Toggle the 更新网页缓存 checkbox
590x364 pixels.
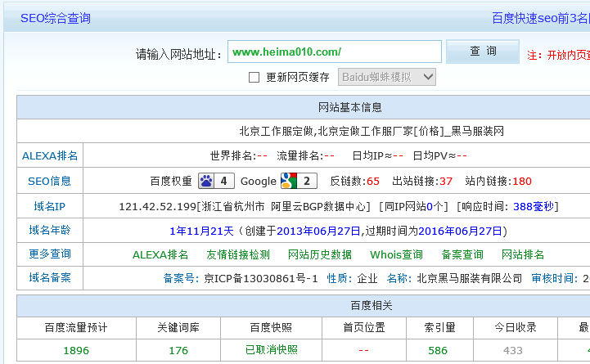(254, 78)
